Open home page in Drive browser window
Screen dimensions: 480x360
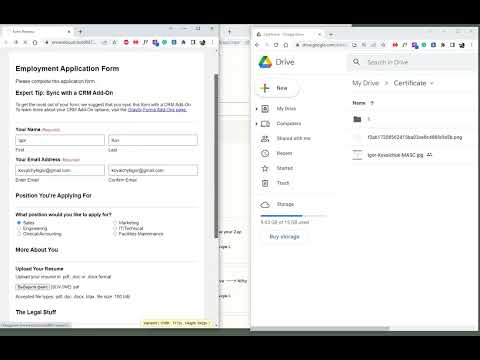click(x=286, y=45)
